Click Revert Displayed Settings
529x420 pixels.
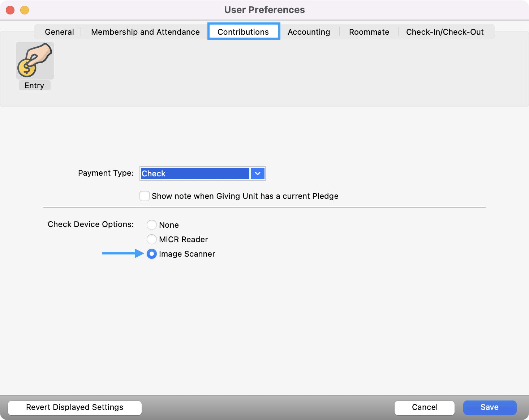click(x=74, y=407)
